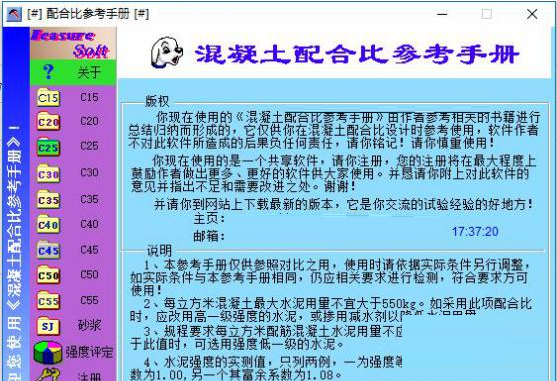Image resolution: width=557 pixels, height=381 pixels.
Task: Click the SJ mortar folder icon
Action: (x=48, y=326)
